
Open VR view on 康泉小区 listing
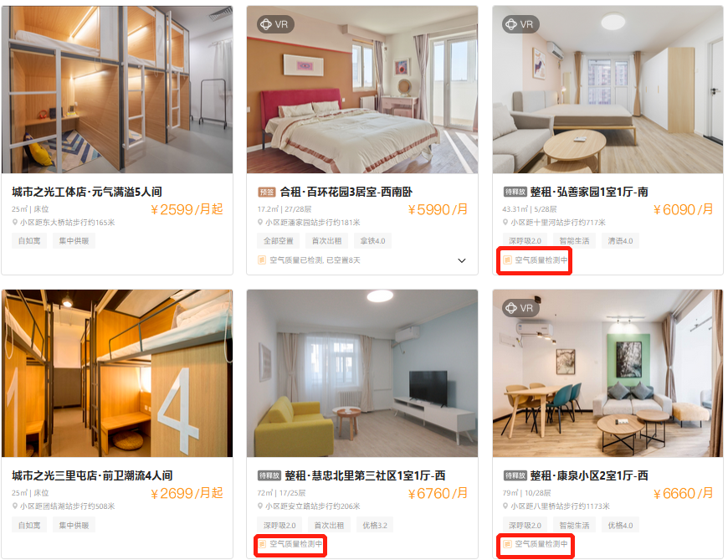tap(520, 308)
